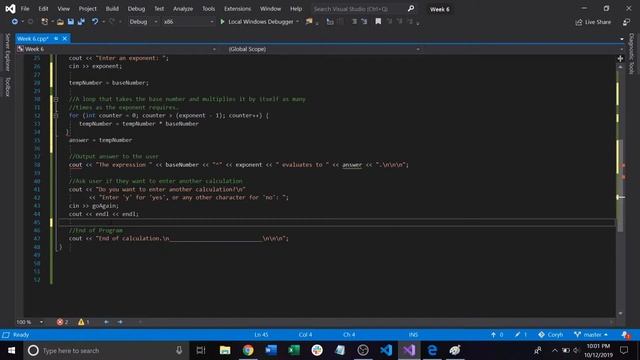Save the current file with Save icon

pyautogui.click(x=71, y=22)
